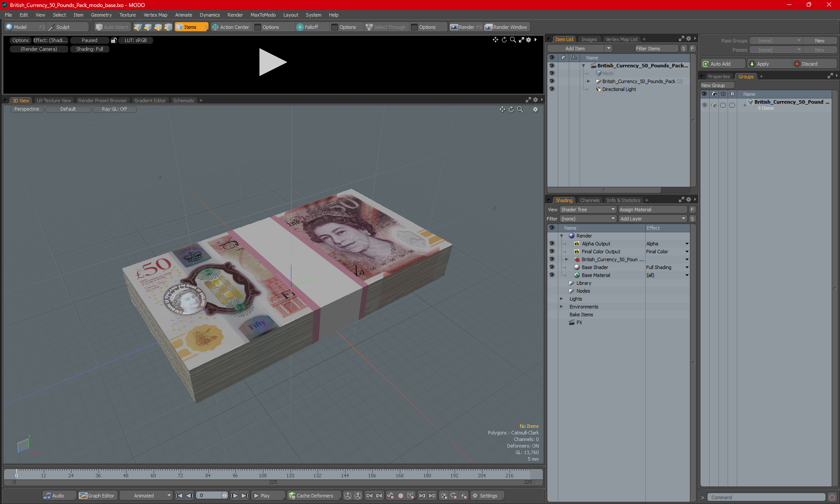Click the Auto Add button

tap(722, 64)
